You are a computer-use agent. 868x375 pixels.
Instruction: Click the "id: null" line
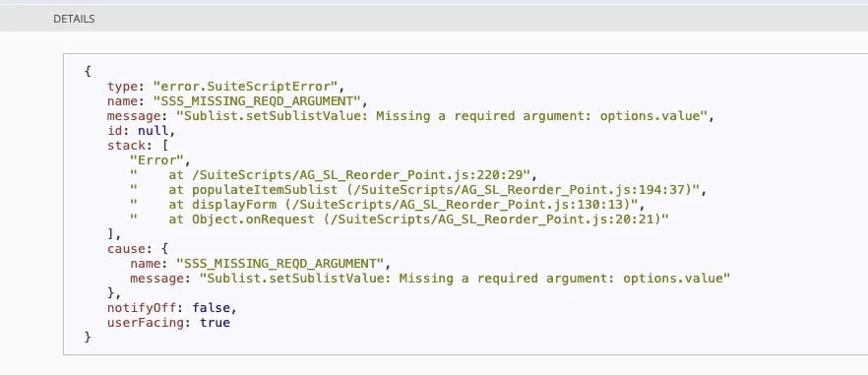pyautogui.click(x=141, y=131)
